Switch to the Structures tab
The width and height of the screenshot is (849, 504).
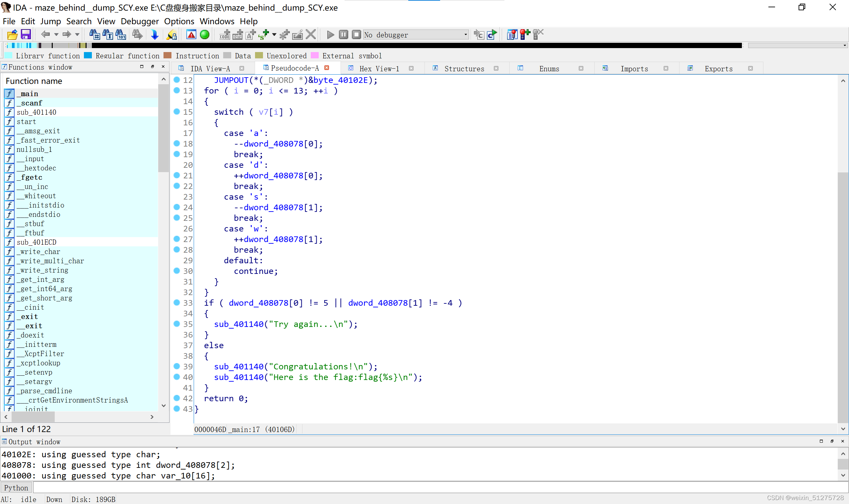coord(464,69)
